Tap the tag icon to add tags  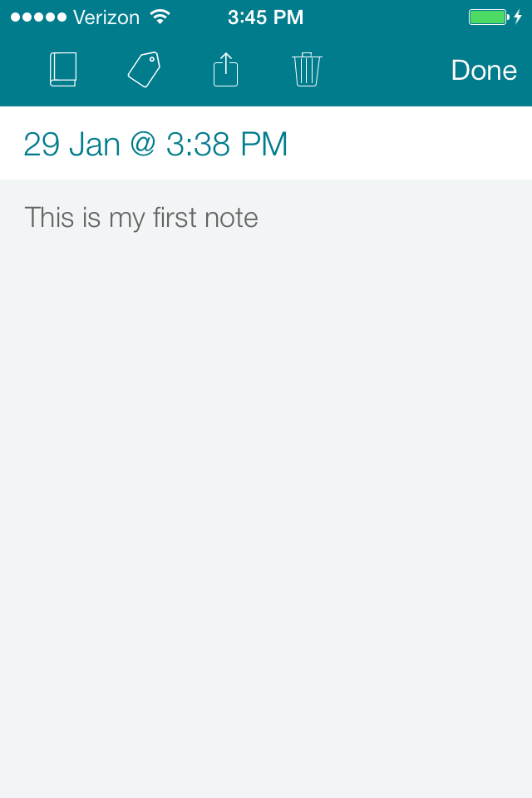pyautogui.click(x=144, y=70)
